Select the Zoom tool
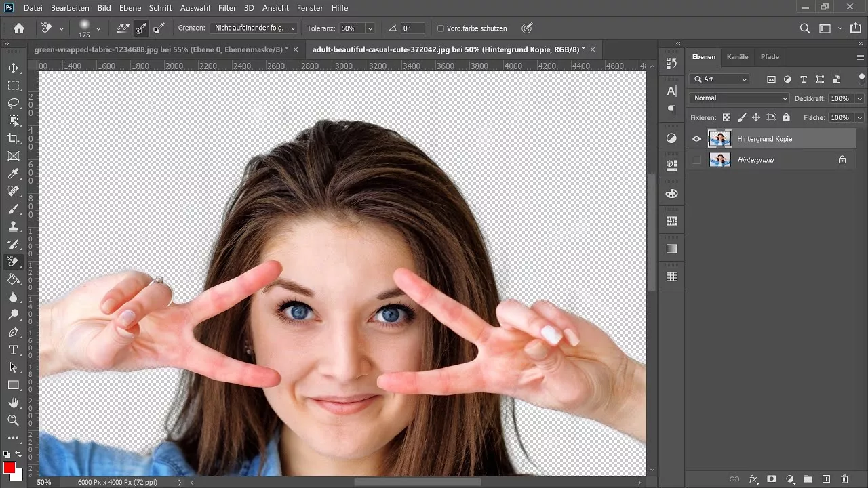The image size is (868, 488). [14, 420]
